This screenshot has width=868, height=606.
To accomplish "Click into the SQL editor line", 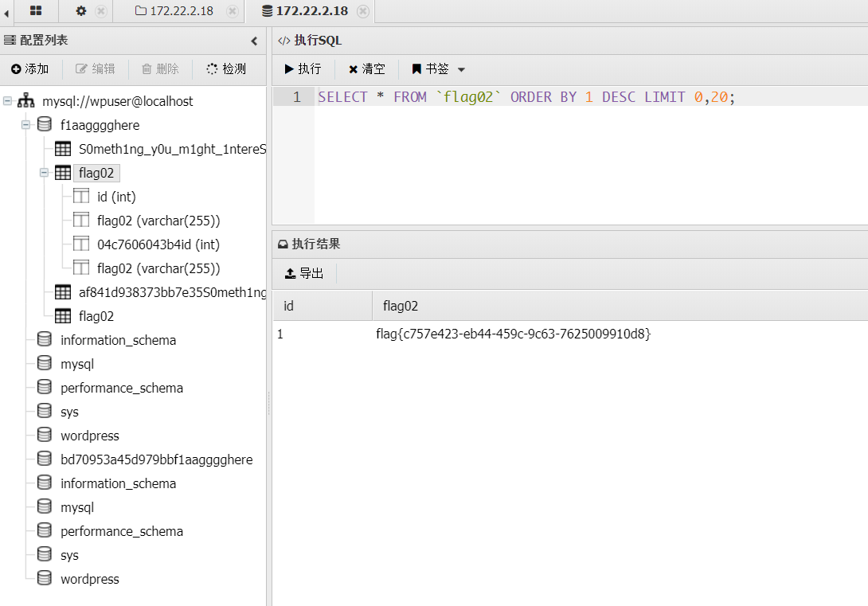I will [x=591, y=97].
